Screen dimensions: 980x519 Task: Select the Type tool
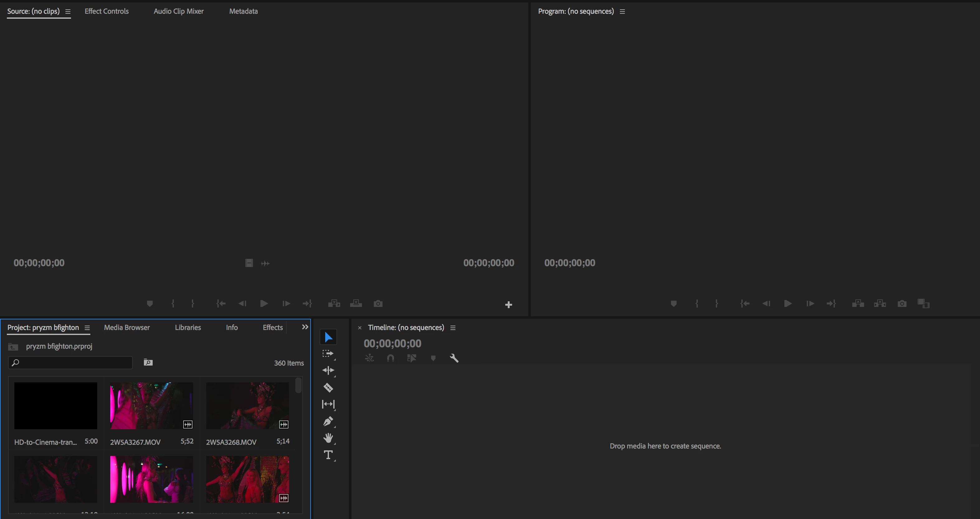click(x=328, y=455)
